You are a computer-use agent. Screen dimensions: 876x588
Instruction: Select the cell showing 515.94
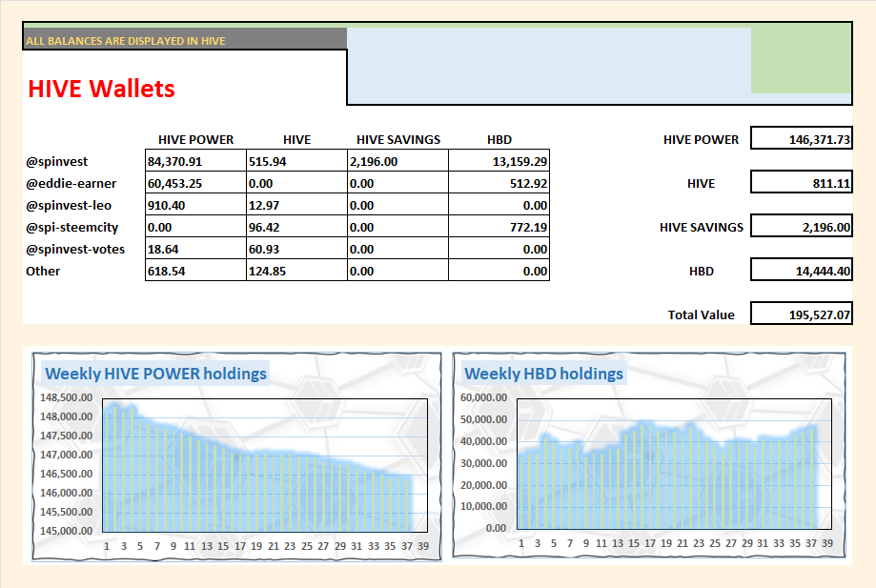pos(296,161)
